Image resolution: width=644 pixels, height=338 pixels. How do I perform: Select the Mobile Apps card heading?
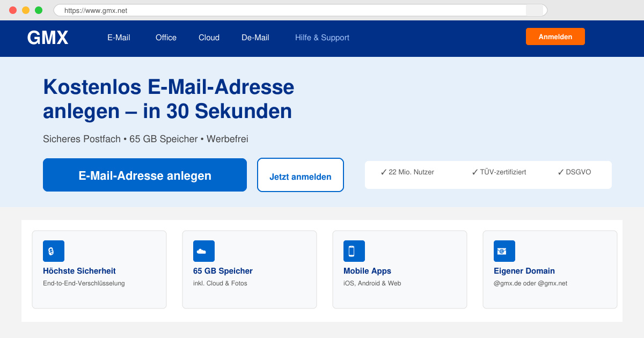(367, 271)
